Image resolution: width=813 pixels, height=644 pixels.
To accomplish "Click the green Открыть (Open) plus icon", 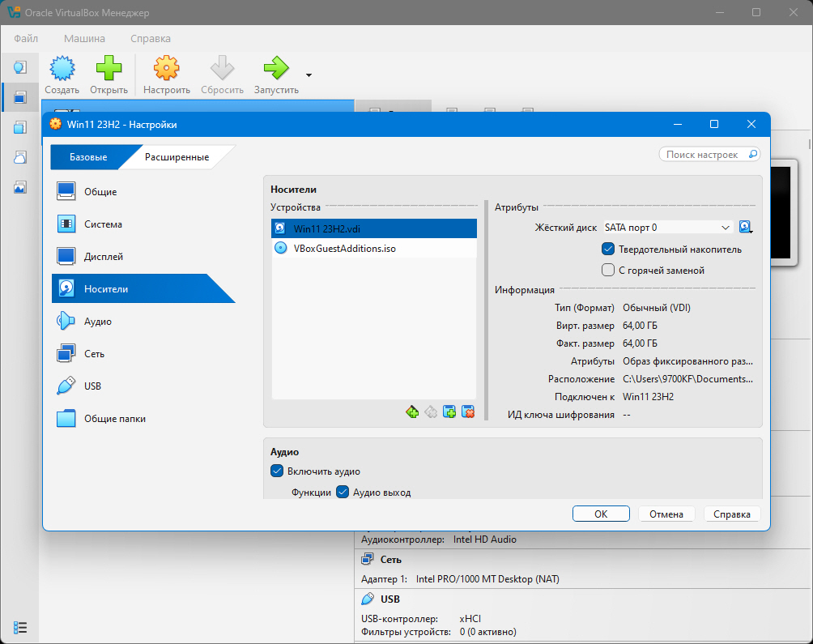I will click(x=109, y=68).
